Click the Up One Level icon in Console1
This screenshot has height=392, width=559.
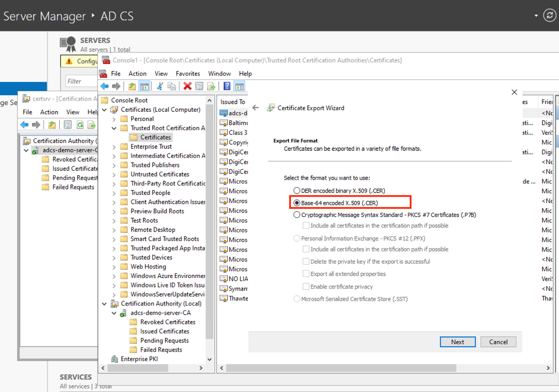[132, 86]
